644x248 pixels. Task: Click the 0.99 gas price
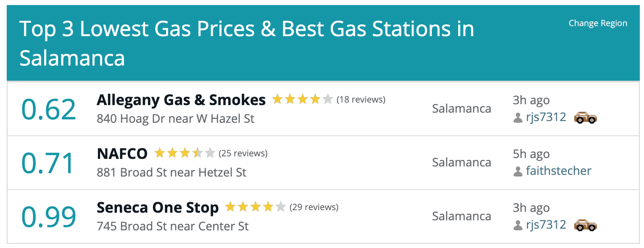[49, 216]
